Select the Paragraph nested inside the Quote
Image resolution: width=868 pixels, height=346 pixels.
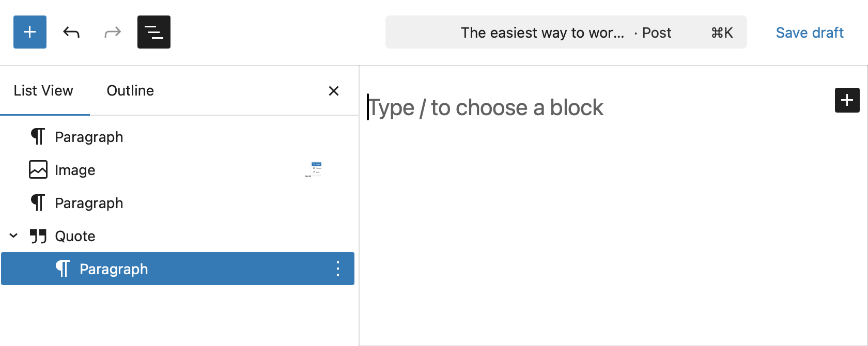tap(114, 269)
